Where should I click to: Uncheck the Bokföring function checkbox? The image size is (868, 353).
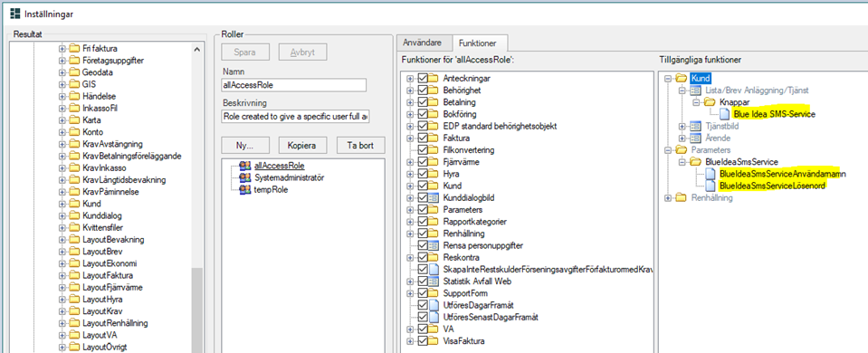point(423,114)
